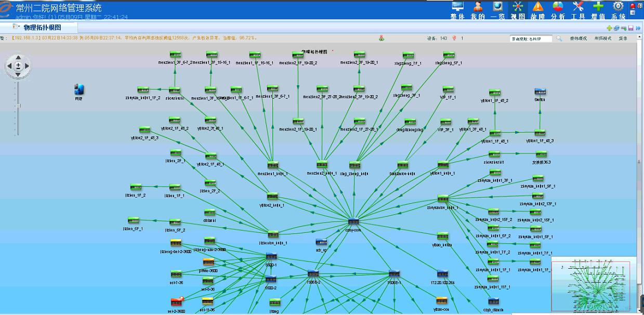Open the 菜单 menu in topology toolbar
644x315 pixels.
click(623, 38)
